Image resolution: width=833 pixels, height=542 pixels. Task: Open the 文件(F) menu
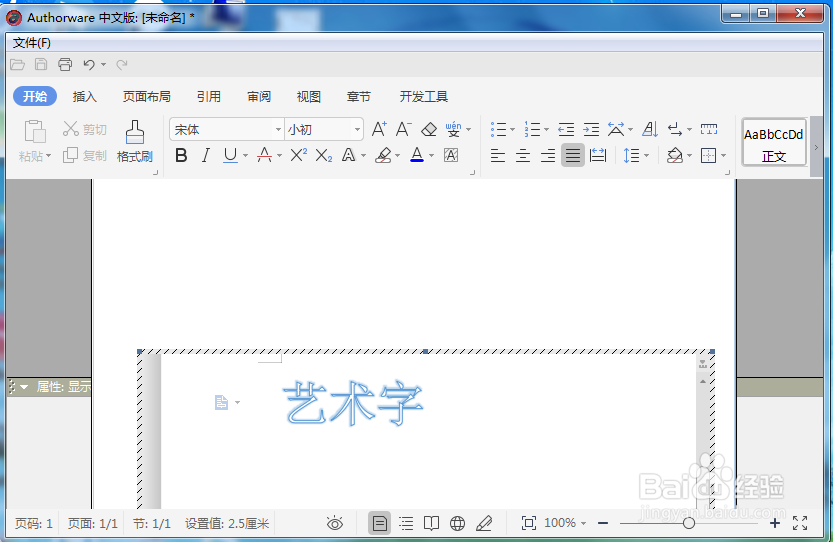pyautogui.click(x=31, y=43)
